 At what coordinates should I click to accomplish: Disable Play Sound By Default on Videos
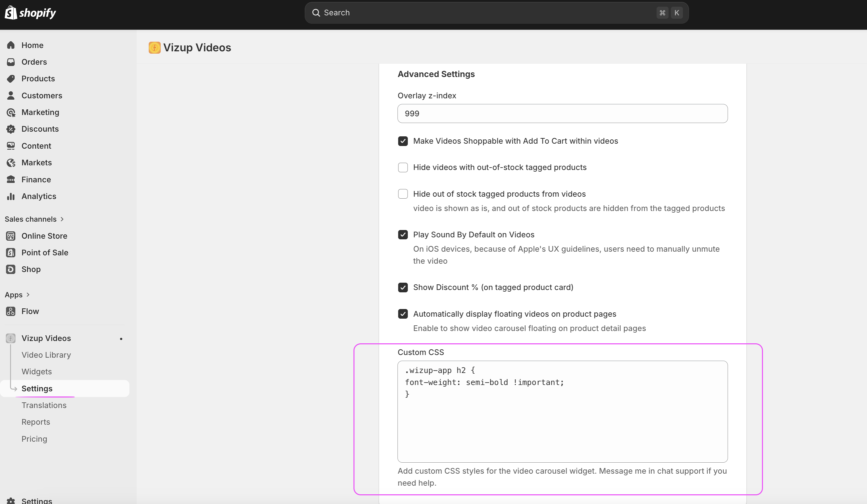pyautogui.click(x=402, y=234)
